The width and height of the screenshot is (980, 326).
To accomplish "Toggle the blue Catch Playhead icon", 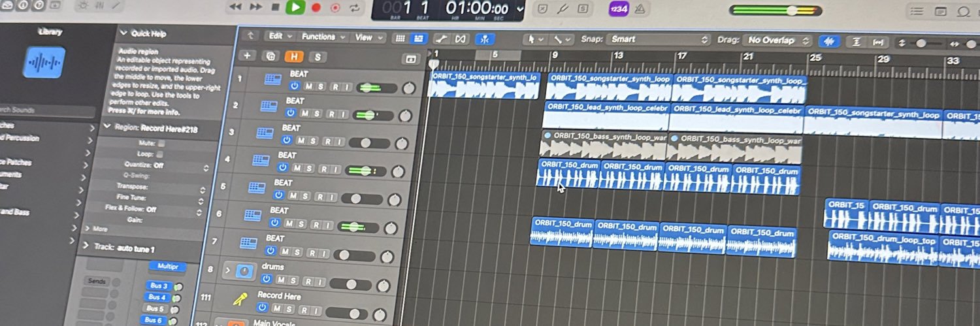I will (x=484, y=39).
